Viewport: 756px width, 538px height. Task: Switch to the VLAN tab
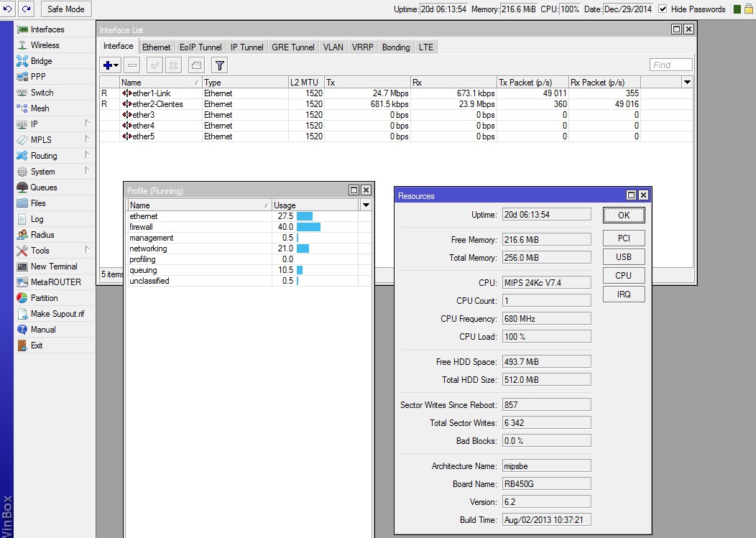(333, 47)
